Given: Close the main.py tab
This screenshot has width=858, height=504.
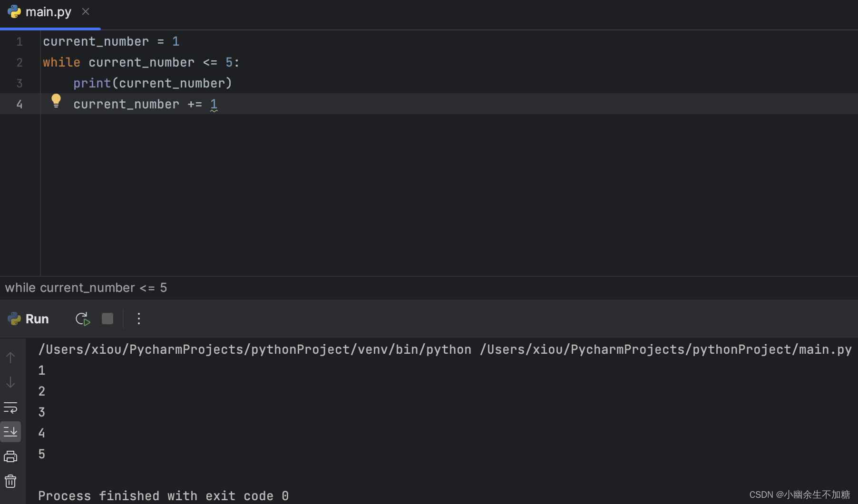Looking at the screenshot, I should click(x=86, y=11).
